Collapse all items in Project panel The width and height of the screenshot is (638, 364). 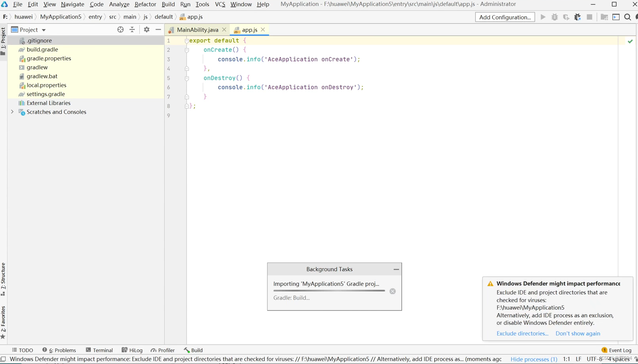point(132,30)
